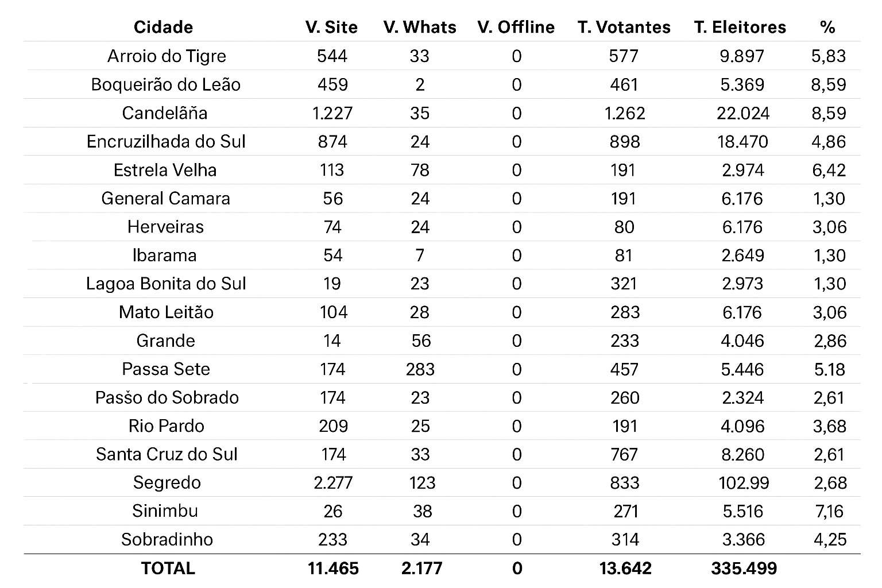Click total T. Eleitores value 335.499

[x=744, y=568]
